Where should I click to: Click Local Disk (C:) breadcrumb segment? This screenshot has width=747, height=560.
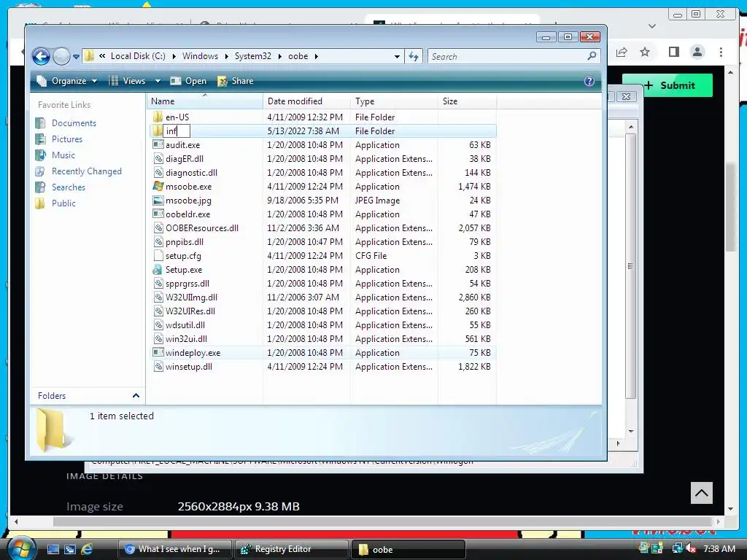[138, 56]
